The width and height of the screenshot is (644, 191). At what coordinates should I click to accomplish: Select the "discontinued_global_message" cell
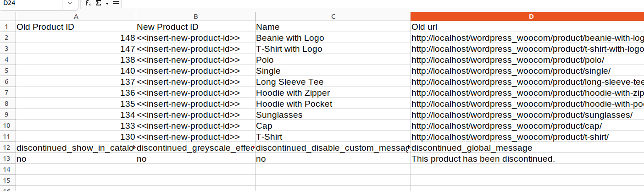click(527, 148)
